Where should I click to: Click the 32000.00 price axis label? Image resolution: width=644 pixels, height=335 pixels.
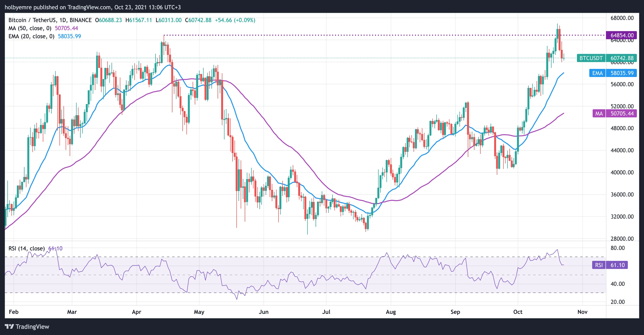pos(622,216)
